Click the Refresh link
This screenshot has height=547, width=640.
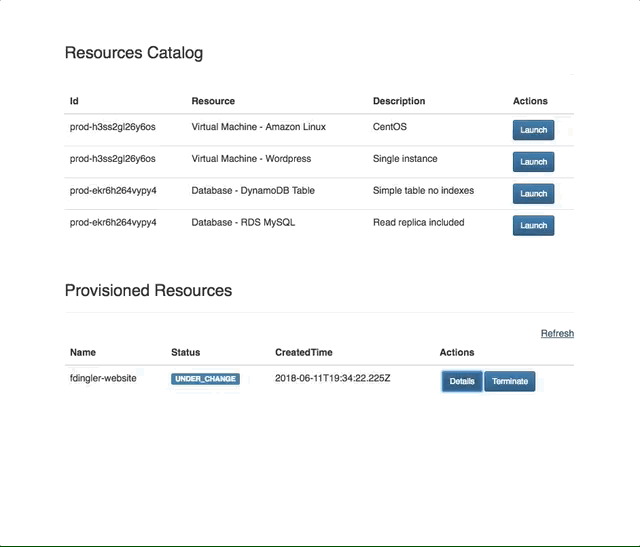coord(557,334)
